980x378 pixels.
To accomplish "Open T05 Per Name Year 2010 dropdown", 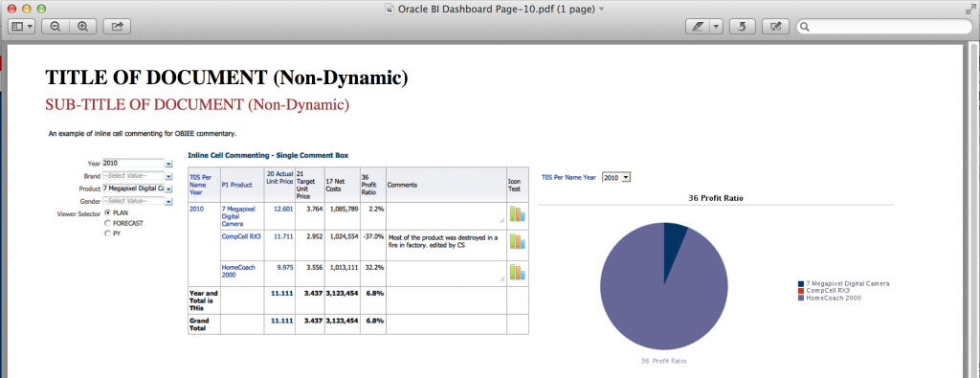I will (616, 178).
